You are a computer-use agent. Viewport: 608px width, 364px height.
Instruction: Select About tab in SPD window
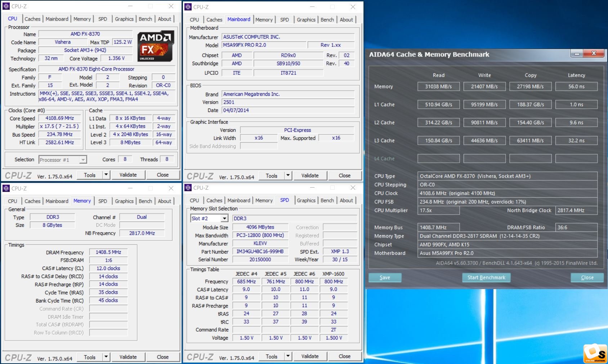coord(347,200)
